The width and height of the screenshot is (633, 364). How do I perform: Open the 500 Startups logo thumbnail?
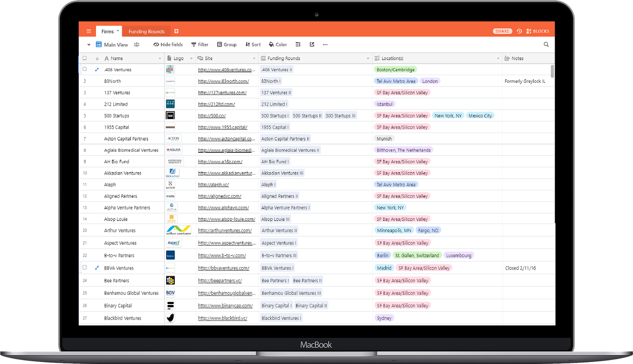point(171,116)
